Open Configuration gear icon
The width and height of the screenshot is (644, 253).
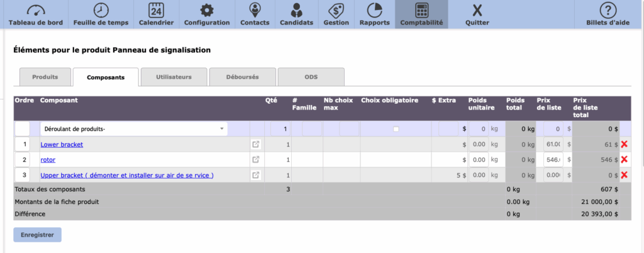(206, 11)
